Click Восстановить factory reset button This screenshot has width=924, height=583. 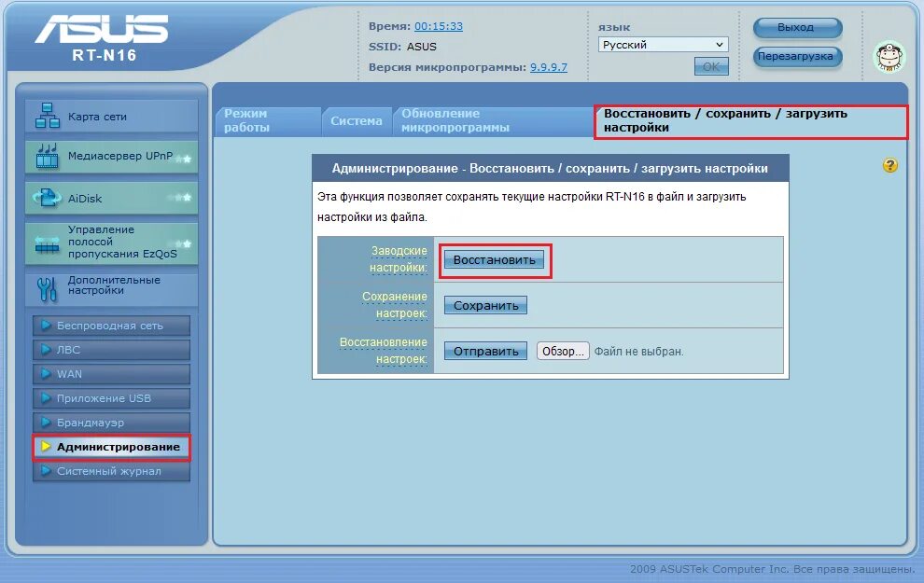click(x=495, y=259)
